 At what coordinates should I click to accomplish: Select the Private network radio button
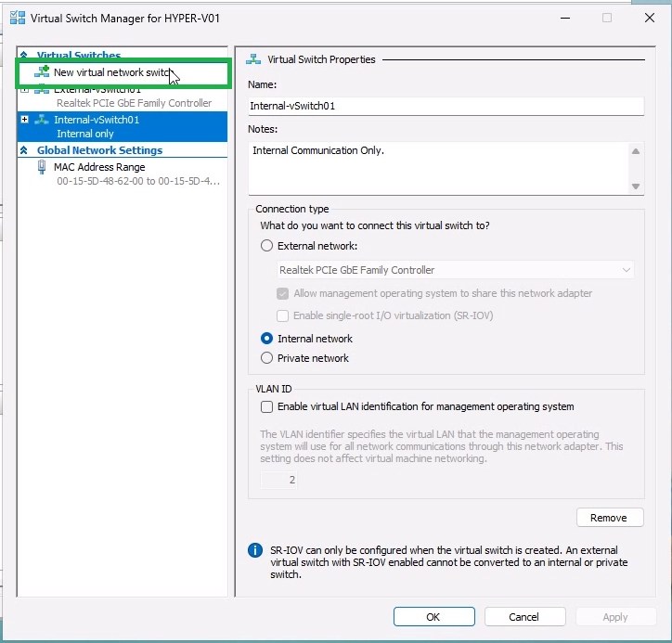(266, 358)
